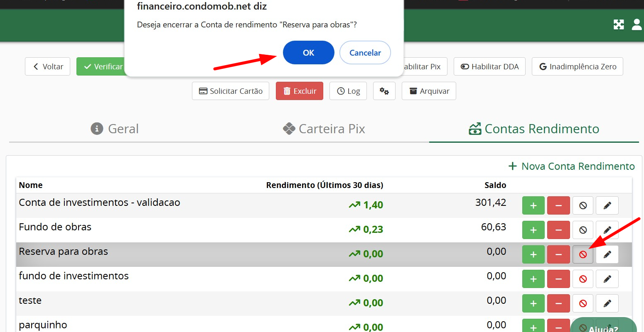Click the gears settings icon button
The image size is (644, 332).
coord(384,91)
